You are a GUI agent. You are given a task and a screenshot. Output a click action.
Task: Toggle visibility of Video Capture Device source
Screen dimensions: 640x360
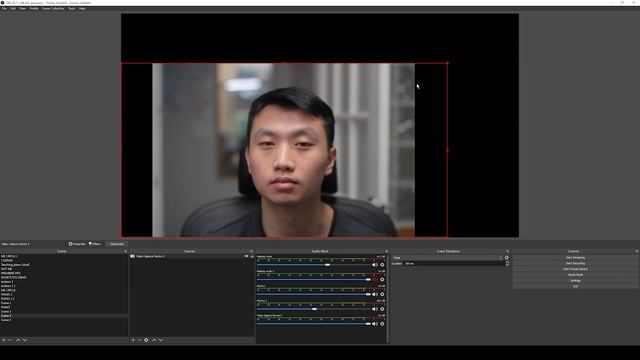pyautogui.click(x=246, y=256)
